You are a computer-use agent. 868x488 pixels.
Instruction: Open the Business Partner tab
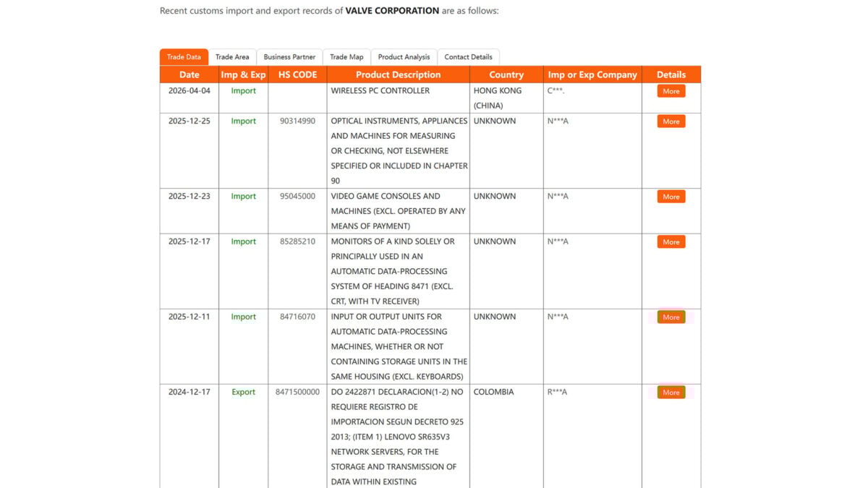(289, 56)
